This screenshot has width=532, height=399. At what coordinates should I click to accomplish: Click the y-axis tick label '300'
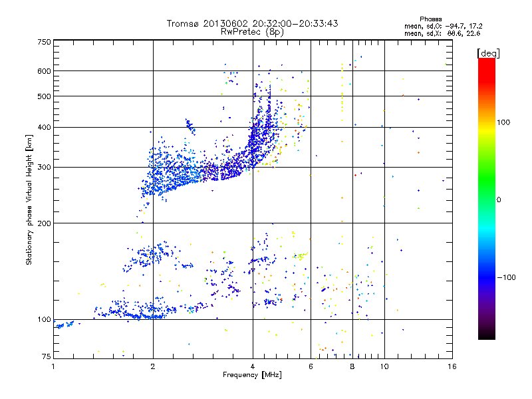pyautogui.click(x=44, y=168)
